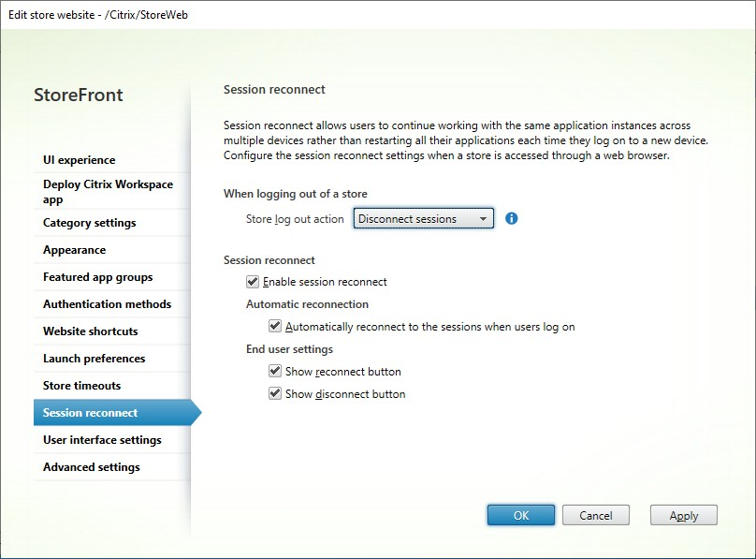The height and width of the screenshot is (559, 756).
Task: Select Category settings in sidebar
Action: click(90, 223)
